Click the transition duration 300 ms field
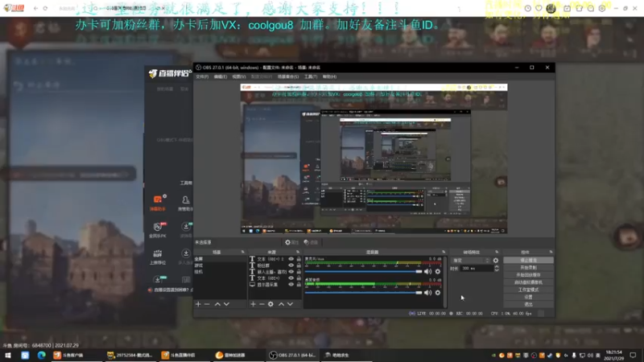This screenshot has width=644, height=362. click(x=477, y=269)
